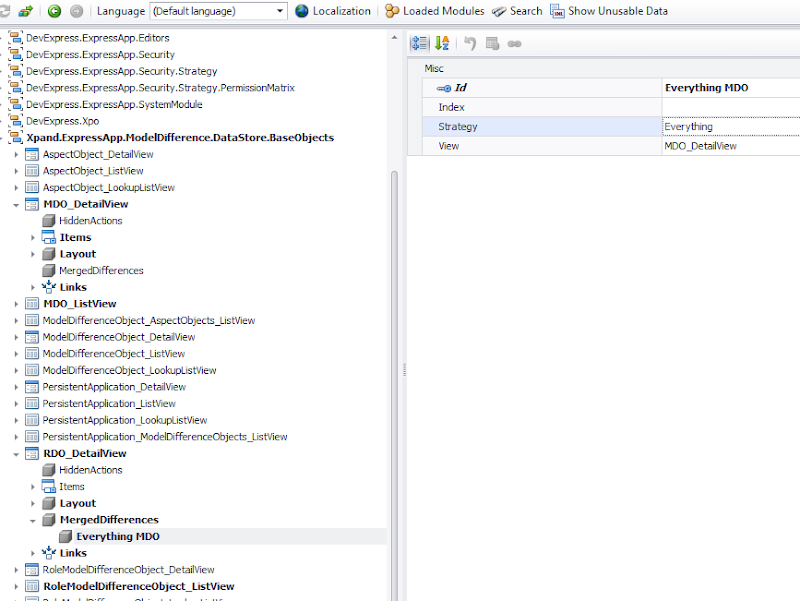Click the green Back navigation arrow
Viewport: 800px width, 601px height.
tap(54, 11)
